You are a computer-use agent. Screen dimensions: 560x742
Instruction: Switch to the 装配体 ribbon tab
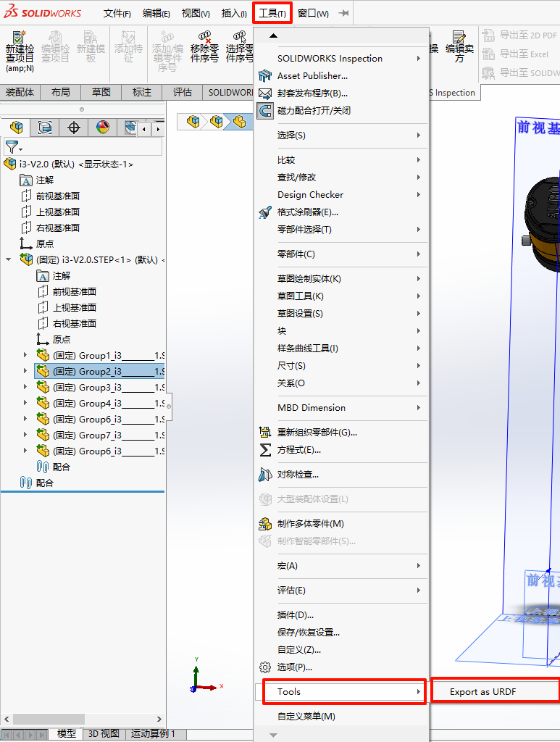(20, 92)
